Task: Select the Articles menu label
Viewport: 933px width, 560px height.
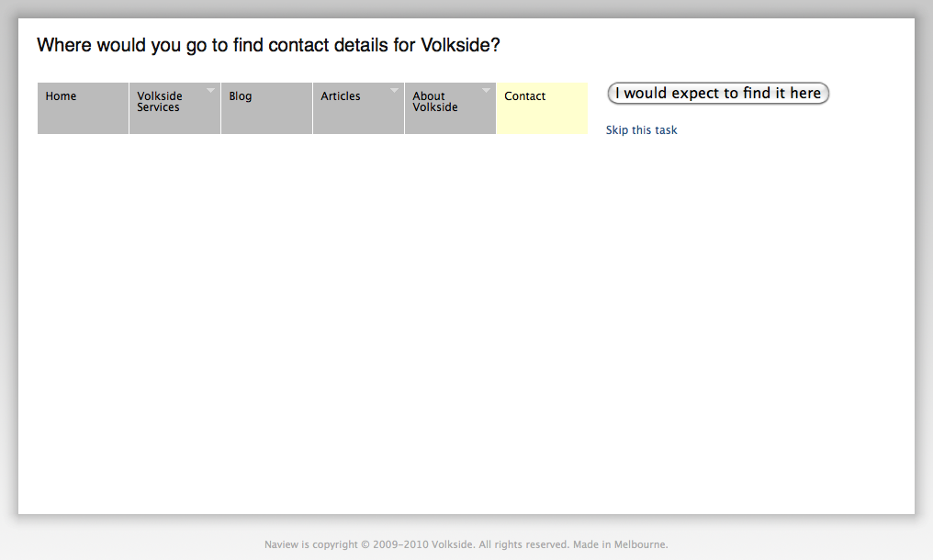Action: [341, 95]
